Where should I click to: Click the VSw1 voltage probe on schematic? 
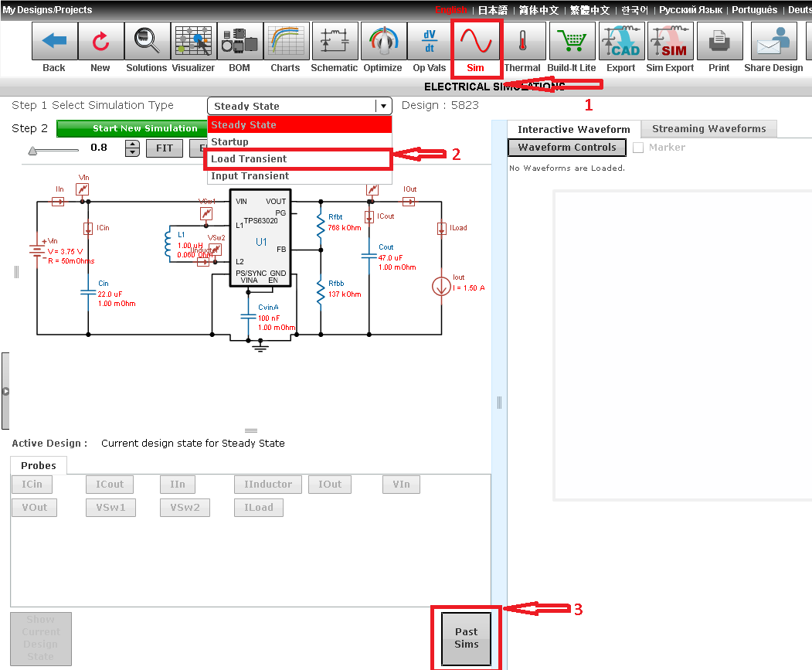(206, 213)
